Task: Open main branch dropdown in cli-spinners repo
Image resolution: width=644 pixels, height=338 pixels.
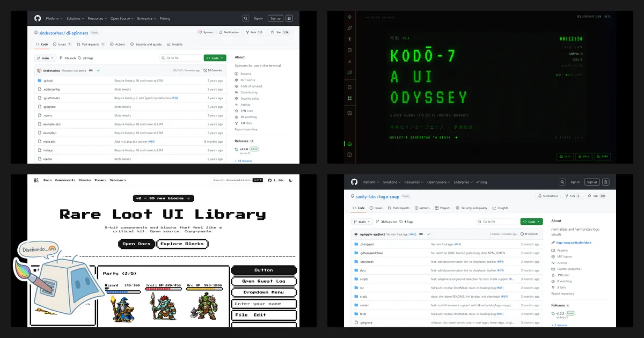Action: click(45, 58)
